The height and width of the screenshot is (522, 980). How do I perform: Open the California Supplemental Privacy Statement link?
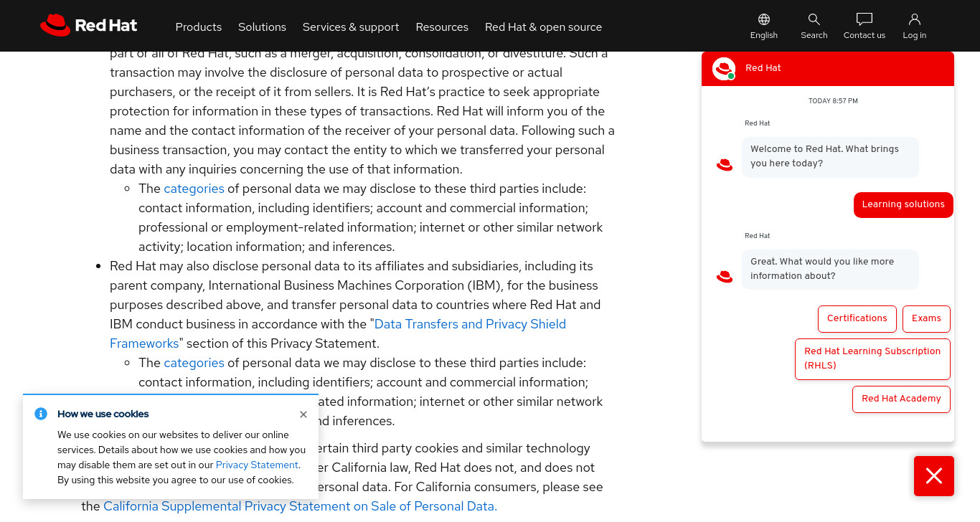point(300,506)
